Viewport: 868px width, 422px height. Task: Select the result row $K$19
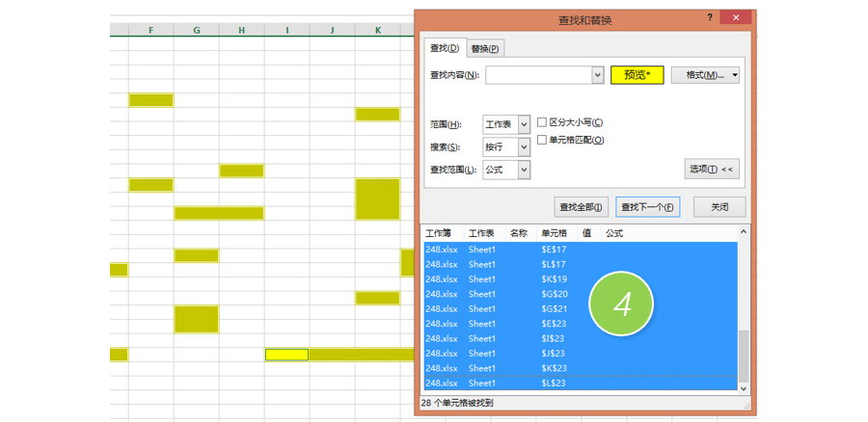click(x=581, y=279)
